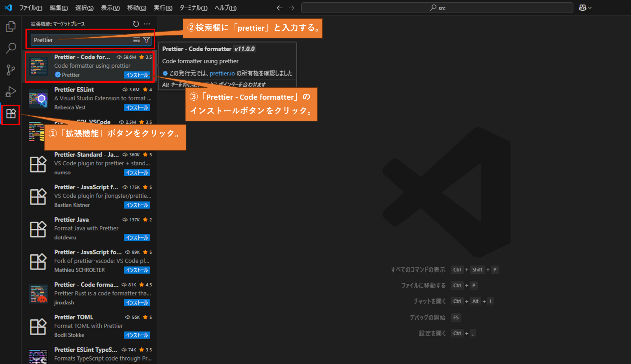Open the prettier.io publisher link
The height and width of the screenshot is (364, 631).
[x=222, y=73]
